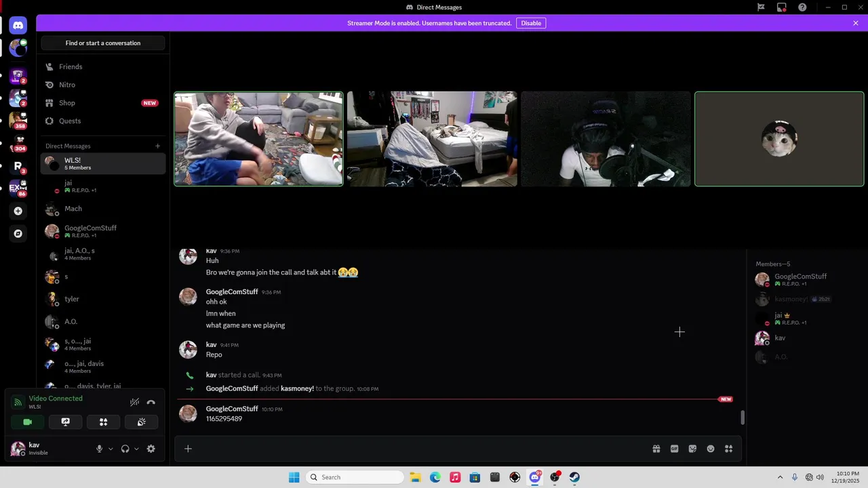Share your screen button
868x488 pixels.
click(66, 422)
